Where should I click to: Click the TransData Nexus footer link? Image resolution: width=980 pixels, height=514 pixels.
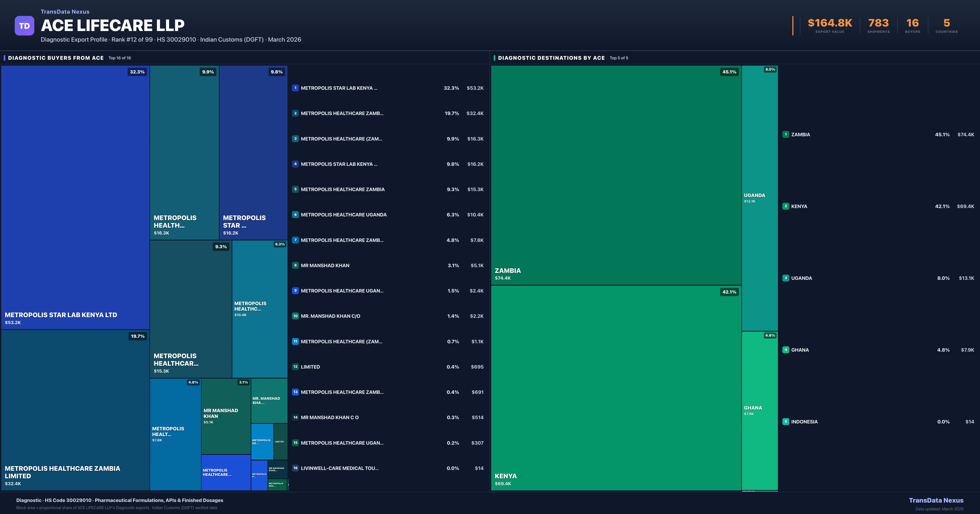click(x=936, y=500)
